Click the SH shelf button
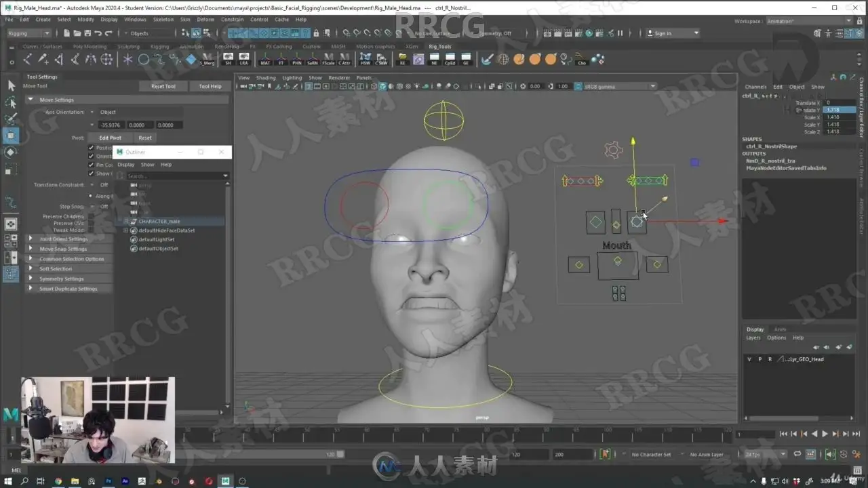 click(x=228, y=60)
